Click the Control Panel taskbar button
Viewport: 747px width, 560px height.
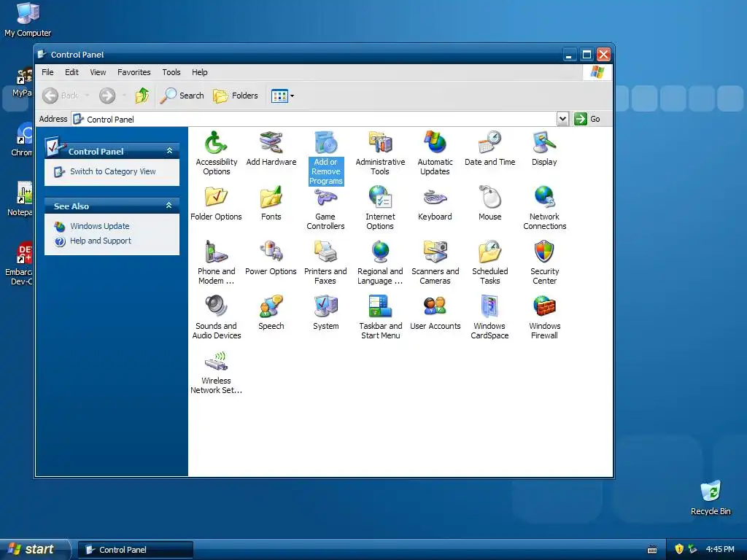point(135,550)
